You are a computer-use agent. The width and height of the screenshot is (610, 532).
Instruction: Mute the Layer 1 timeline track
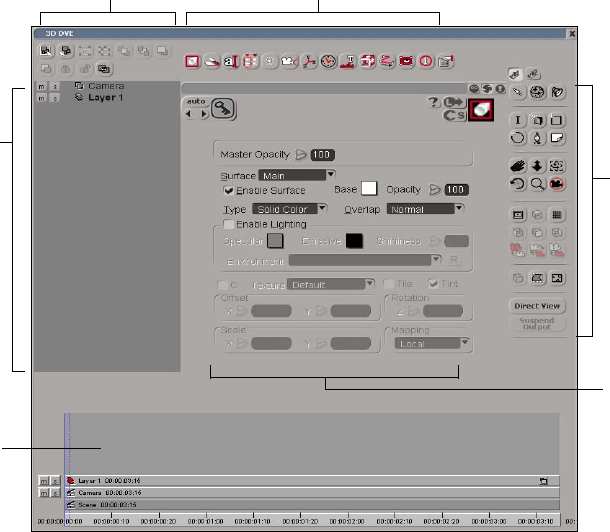[x=44, y=481]
